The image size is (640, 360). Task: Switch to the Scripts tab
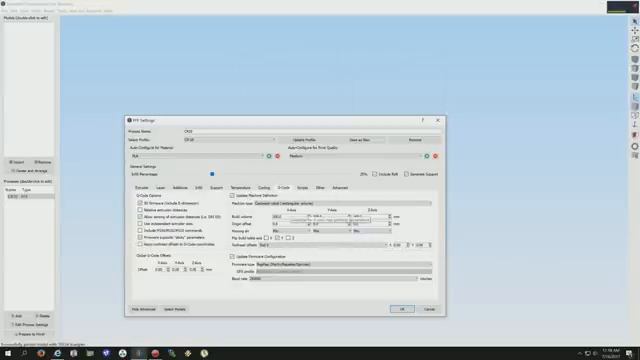(x=302, y=188)
